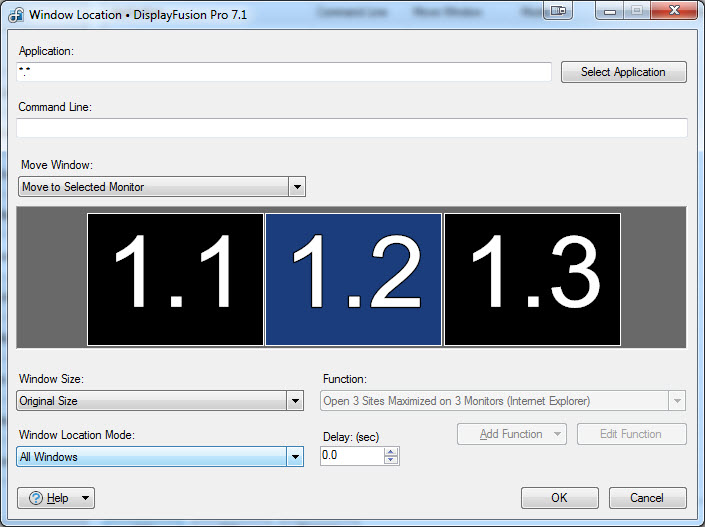
Task: Decrease Delay with the down arrow
Action: point(391,460)
